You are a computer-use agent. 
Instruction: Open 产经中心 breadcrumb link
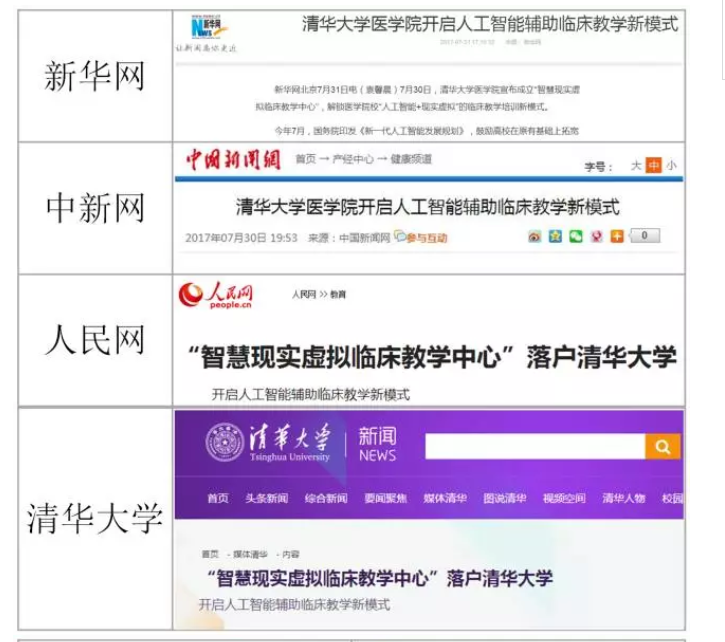point(353,159)
